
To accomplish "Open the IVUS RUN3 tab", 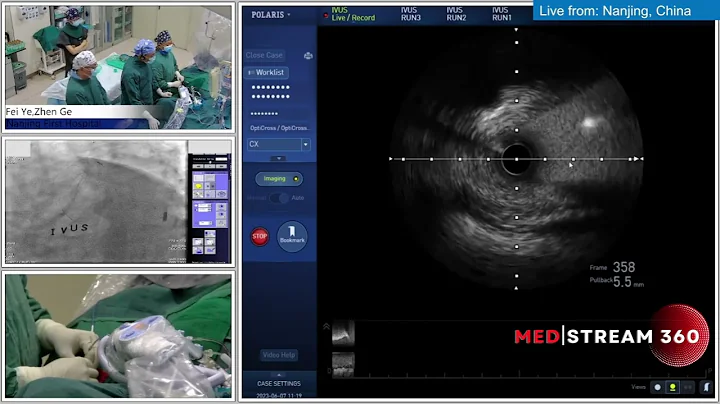I will (x=411, y=14).
